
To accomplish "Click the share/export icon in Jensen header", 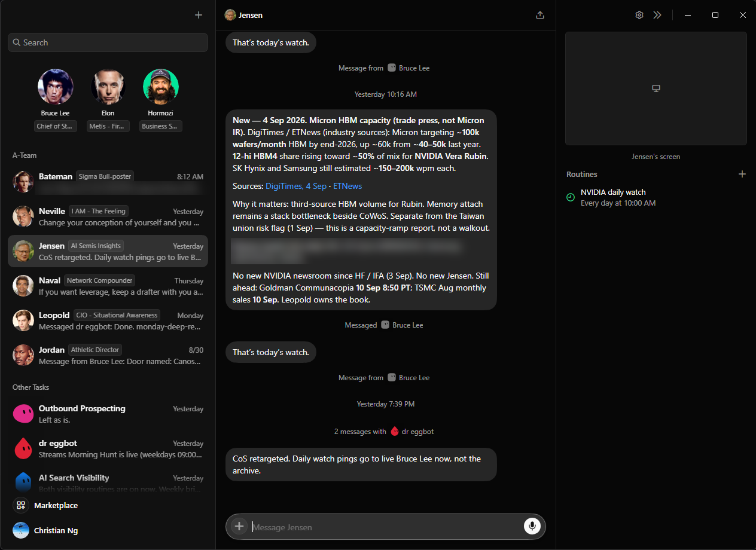I will (x=540, y=15).
